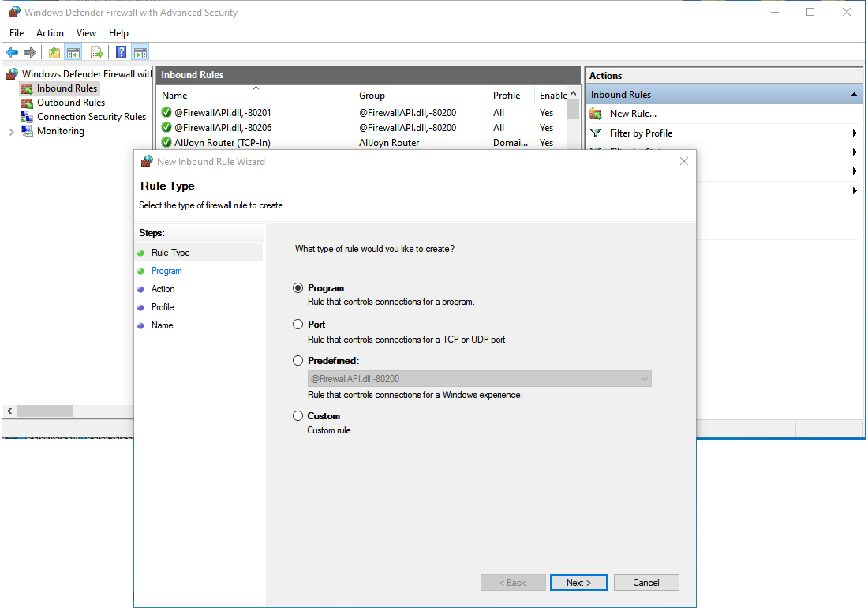This screenshot has width=868, height=608.
Task: Click New Rule... in Actions pane
Action: [x=633, y=114]
